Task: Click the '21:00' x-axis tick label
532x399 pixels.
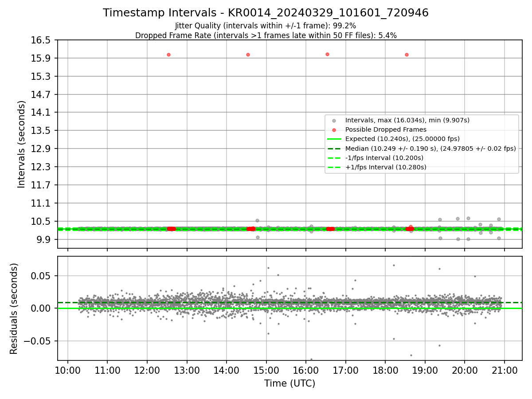Action: click(x=504, y=370)
